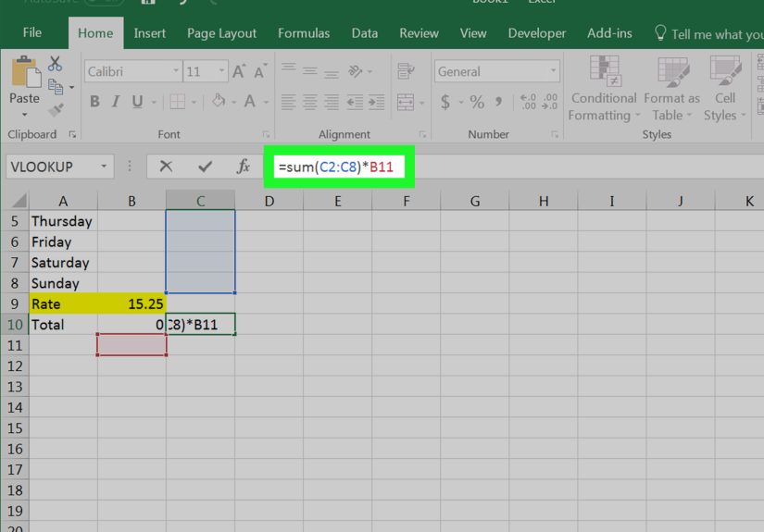764x532 pixels.
Task: Select row 10 header
Action: (x=15, y=325)
